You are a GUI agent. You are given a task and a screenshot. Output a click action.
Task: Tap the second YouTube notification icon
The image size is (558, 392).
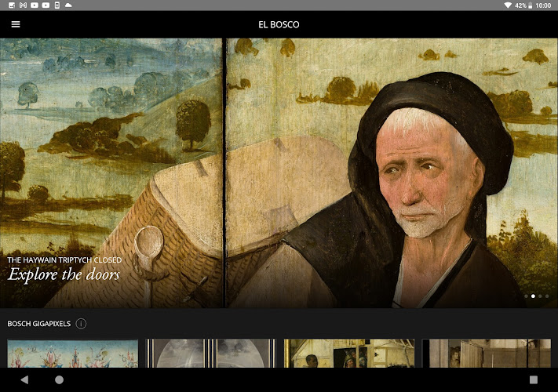coord(46,5)
